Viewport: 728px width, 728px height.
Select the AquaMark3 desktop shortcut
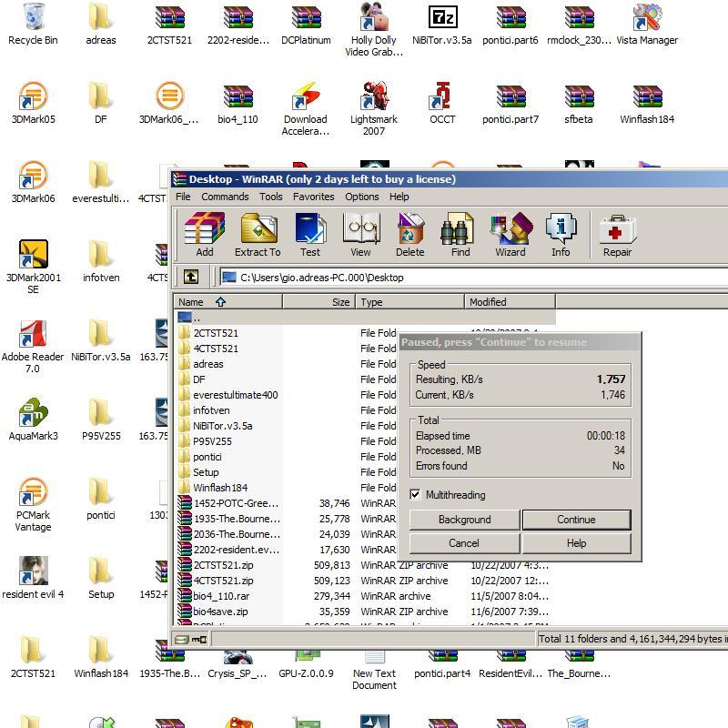[x=33, y=420]
